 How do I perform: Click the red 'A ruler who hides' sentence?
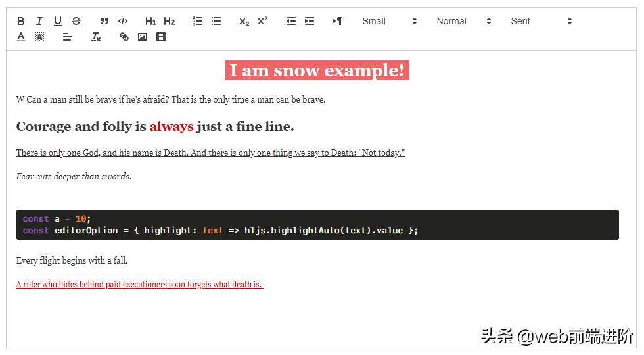(139, 284)
